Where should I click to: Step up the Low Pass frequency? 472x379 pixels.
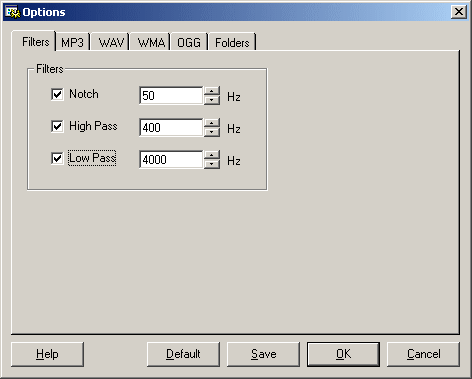point(212,155)
